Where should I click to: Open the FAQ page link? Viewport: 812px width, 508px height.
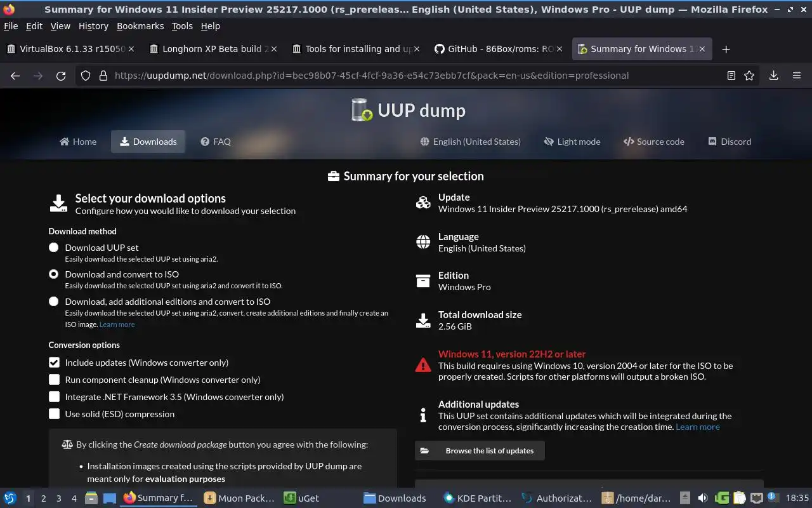pos(216,142)
